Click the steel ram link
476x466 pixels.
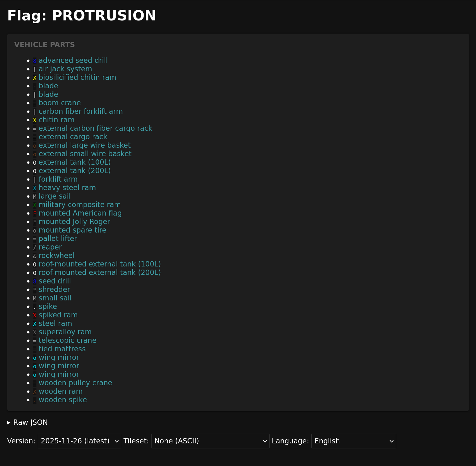tap(55, 323)
